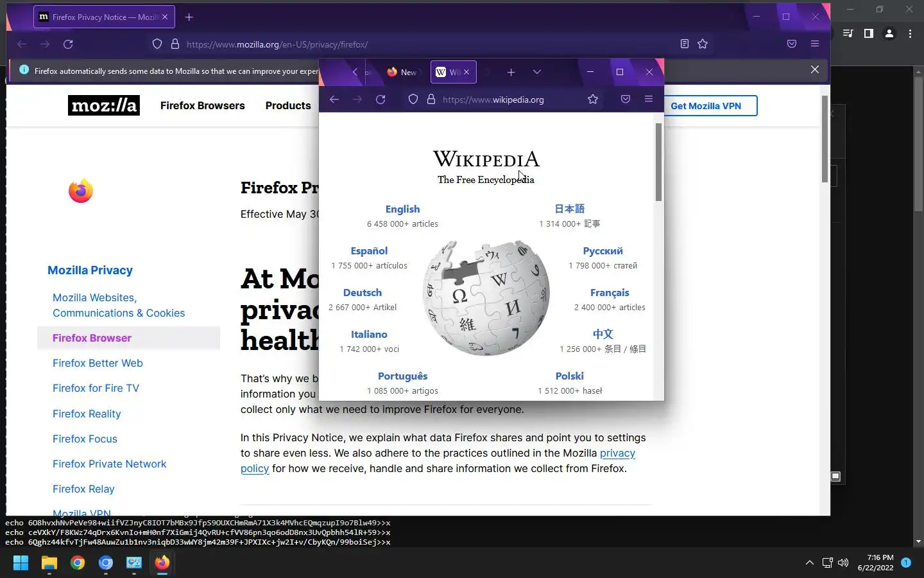
Task: Select the Firefox Privacy Notice tab
Action: pyautogui.click(x=103, y=17)
